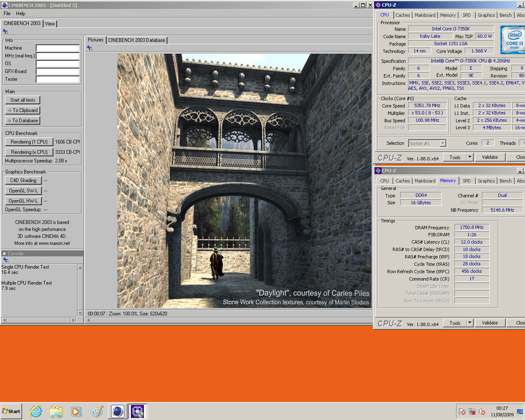Open the Socket #1 selection dropdown
Viewport: 525px width, 420px height.
pyautogui.click(x=427, y=143)
